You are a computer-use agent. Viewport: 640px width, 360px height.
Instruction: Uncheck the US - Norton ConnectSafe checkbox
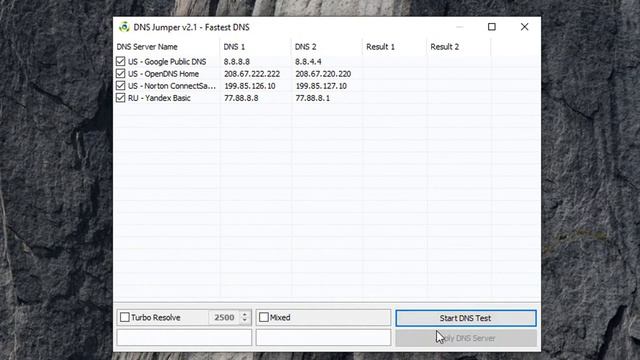point(120,86)
